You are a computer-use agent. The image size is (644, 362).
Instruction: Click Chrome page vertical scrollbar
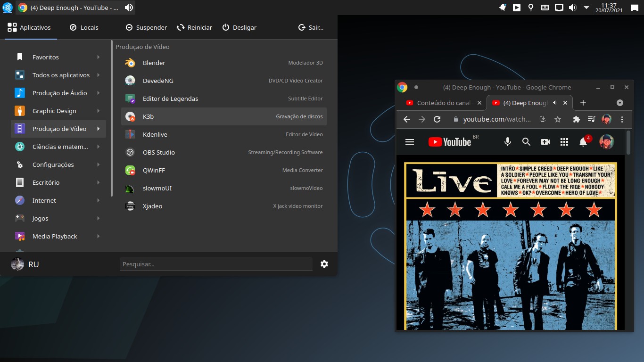tap(628, 142)
